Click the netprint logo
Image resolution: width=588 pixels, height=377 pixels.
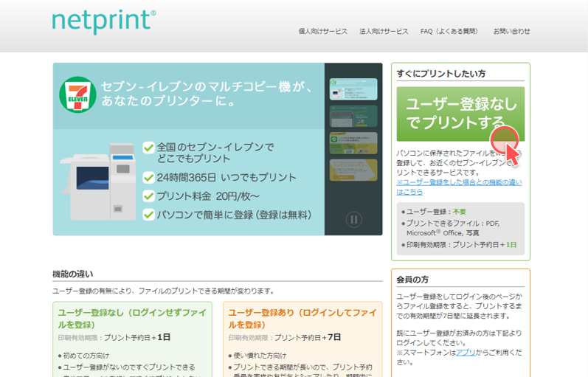(104, 21)
